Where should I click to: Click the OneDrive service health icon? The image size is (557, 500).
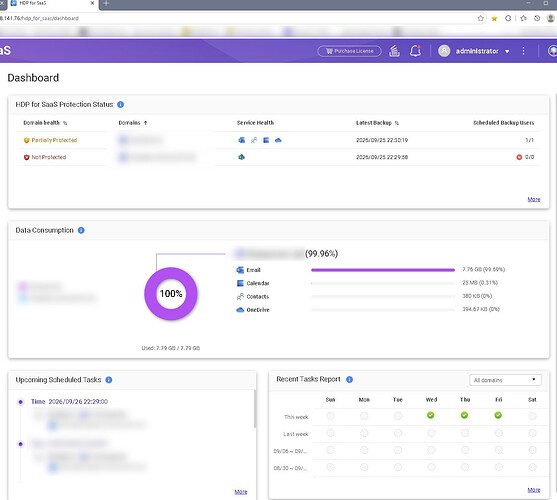pos(278,140)
